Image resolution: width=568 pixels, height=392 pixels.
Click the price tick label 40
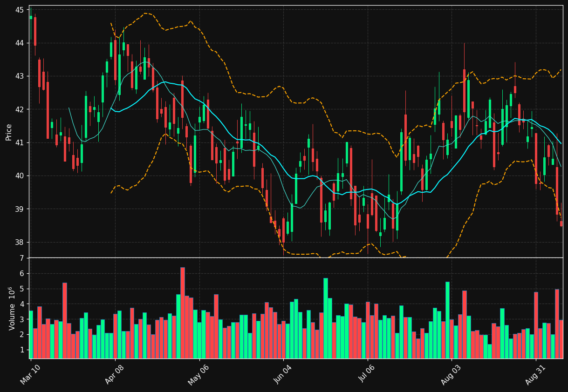(20, 176)
